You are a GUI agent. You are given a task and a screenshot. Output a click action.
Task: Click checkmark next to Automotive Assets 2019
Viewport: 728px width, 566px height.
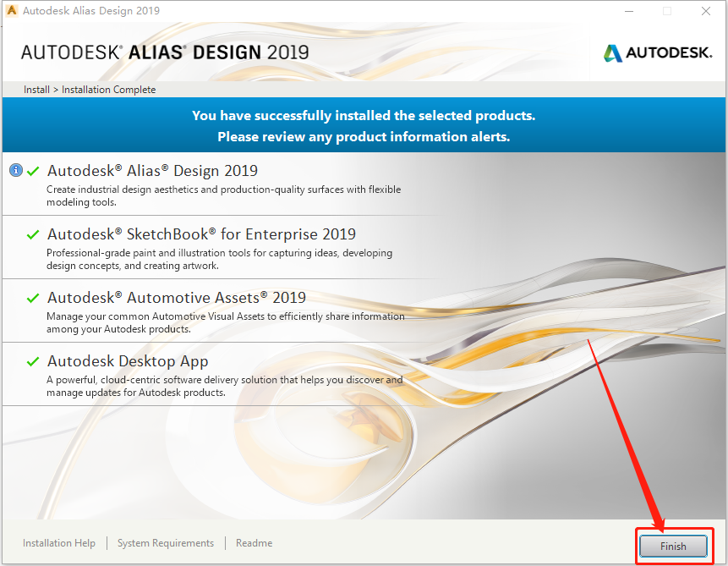coord(33,298)
